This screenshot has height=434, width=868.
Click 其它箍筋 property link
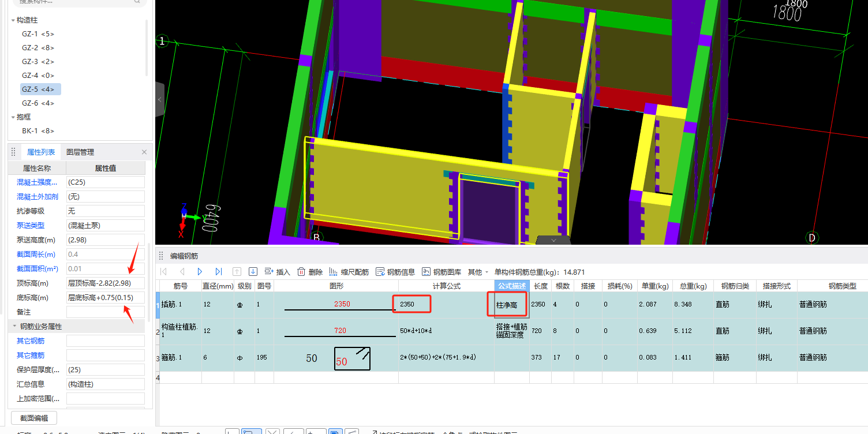tap(31, 356)
